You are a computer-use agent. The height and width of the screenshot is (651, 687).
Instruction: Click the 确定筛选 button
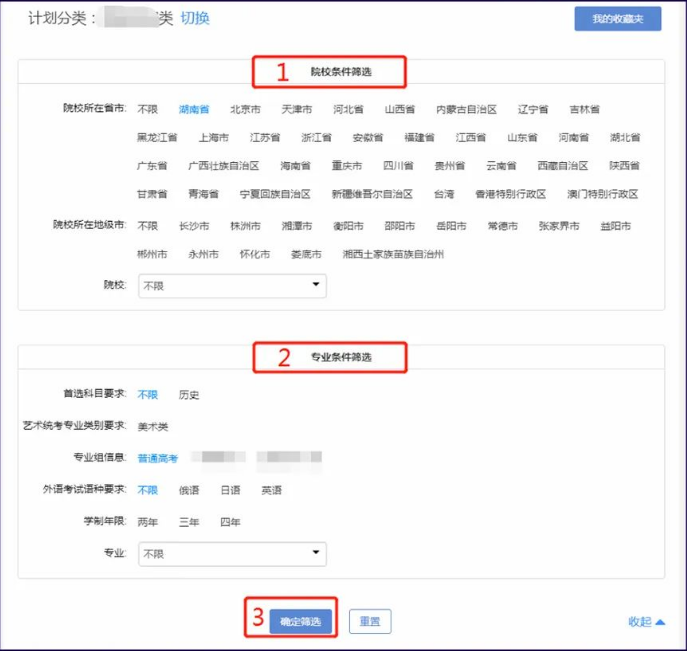(x=300, y=622)
